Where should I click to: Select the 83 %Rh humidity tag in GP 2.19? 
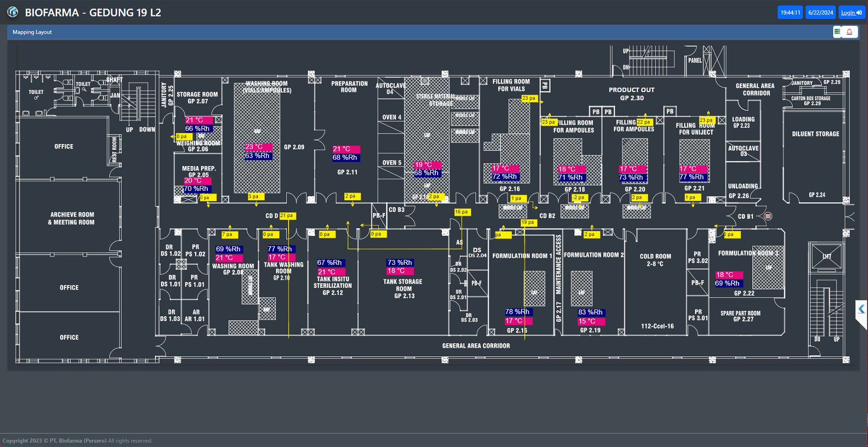click(x=591, y=312)
